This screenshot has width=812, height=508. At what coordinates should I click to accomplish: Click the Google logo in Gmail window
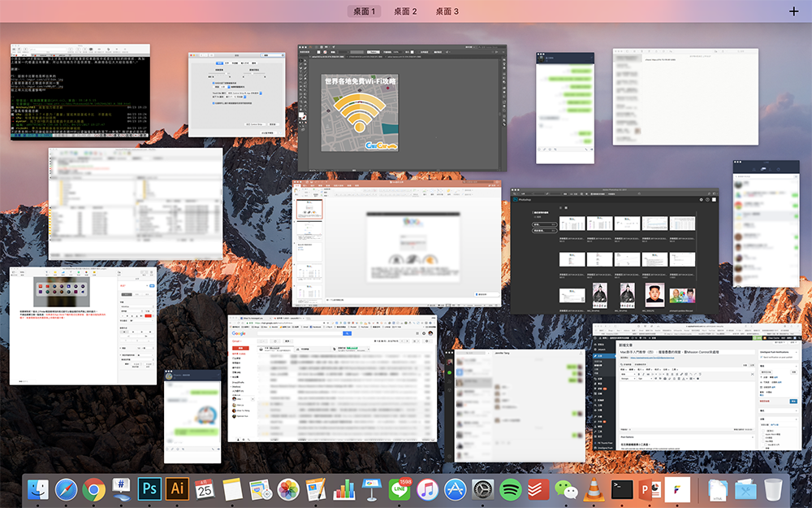coord(239,333)
